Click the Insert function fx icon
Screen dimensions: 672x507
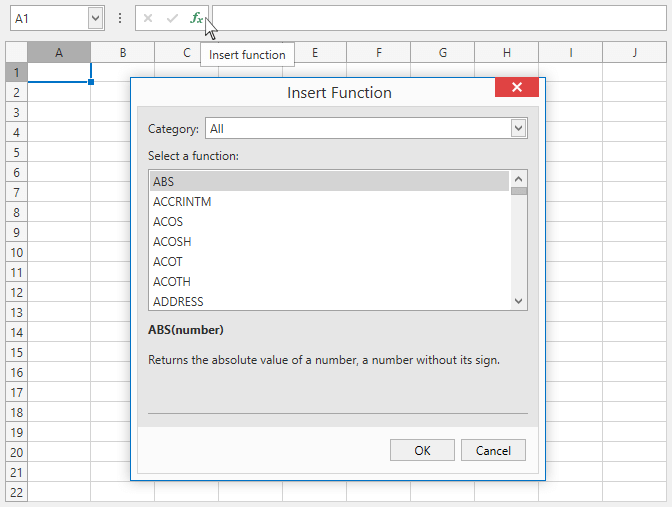click(197, 18)
